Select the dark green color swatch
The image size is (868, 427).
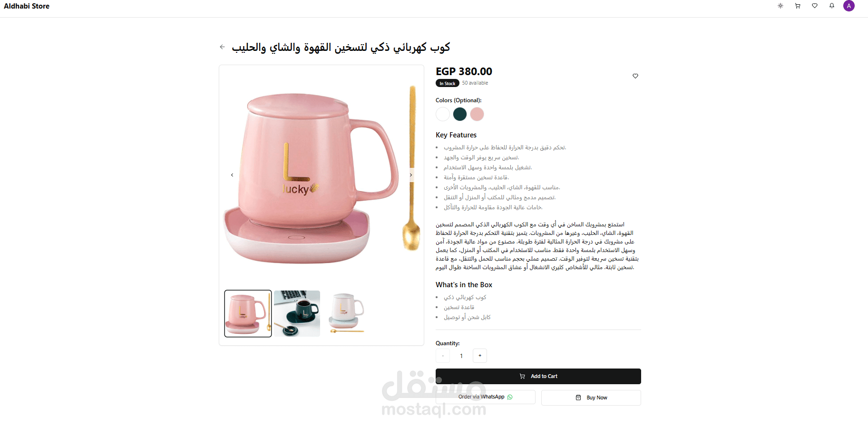click(x=460, y=114)
